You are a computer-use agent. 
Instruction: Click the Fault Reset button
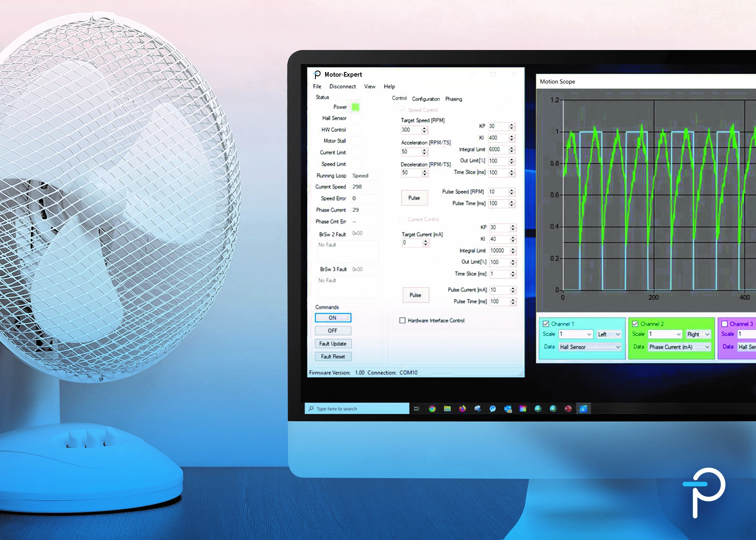coord(333,356)
